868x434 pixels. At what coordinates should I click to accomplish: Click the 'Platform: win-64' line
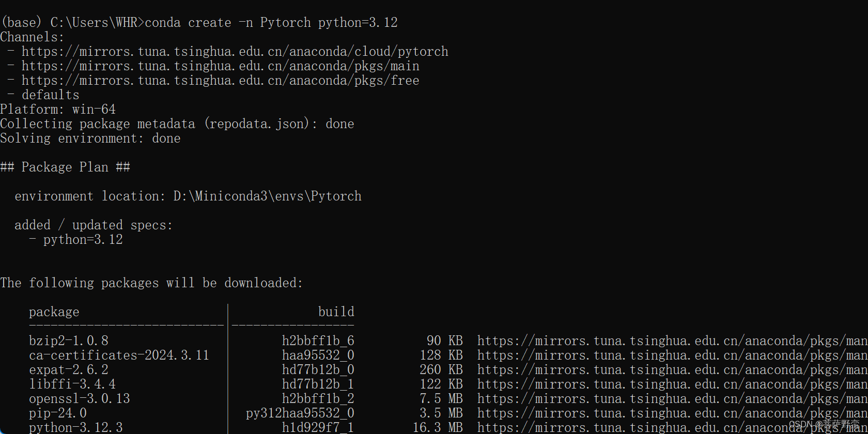(x=58, y=110)
